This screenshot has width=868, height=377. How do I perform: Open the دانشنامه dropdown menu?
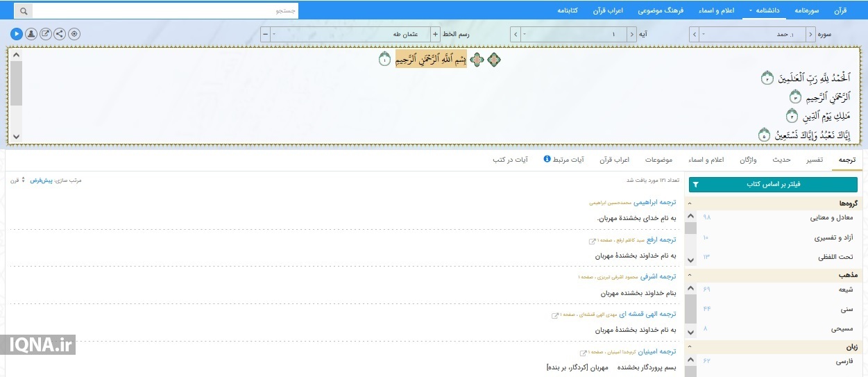coord(764,10)
